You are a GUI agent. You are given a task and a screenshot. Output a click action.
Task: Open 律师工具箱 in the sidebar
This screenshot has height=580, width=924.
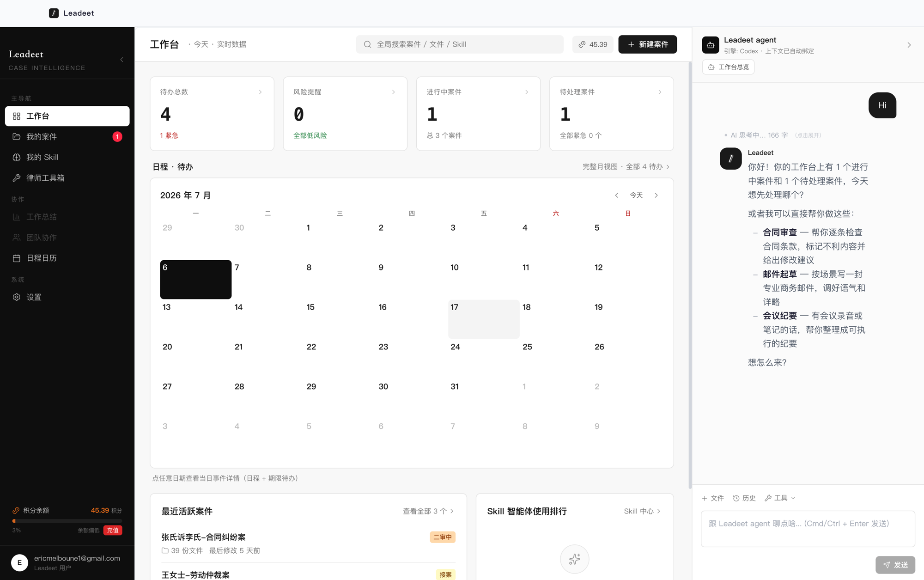pos(67,178)
